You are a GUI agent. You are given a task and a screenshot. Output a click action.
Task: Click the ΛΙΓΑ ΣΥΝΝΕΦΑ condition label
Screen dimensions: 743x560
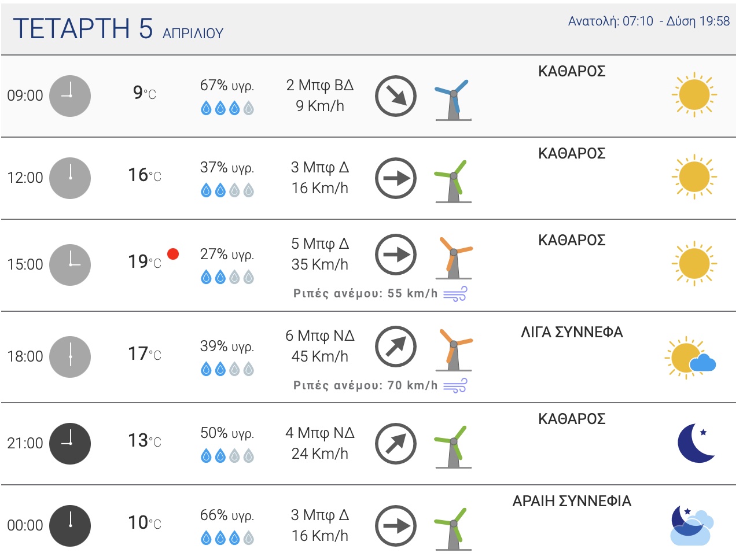click(x=572, y=332)
